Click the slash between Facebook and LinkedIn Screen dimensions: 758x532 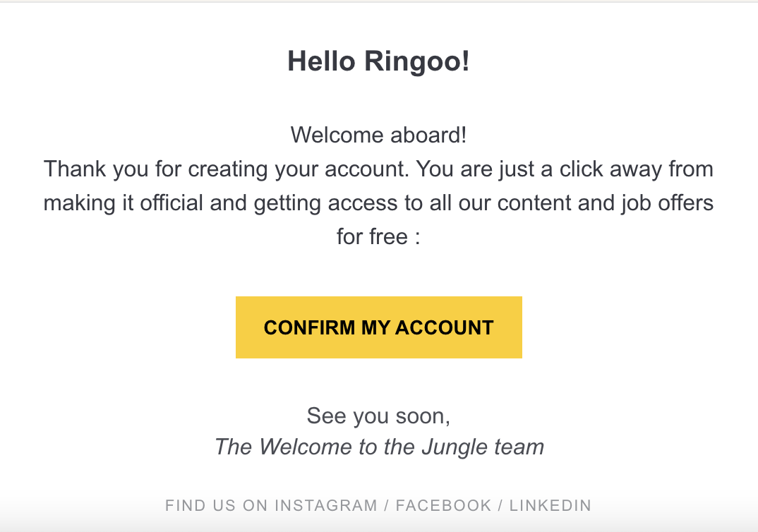[500, 505]
